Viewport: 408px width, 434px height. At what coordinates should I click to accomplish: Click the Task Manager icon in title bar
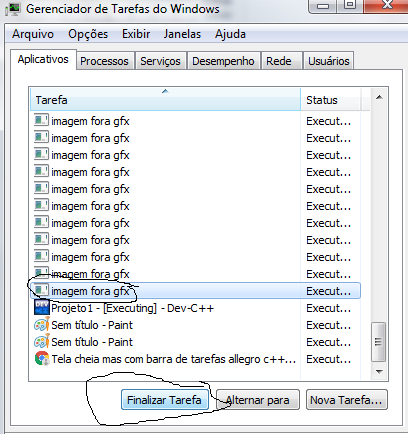13,9
